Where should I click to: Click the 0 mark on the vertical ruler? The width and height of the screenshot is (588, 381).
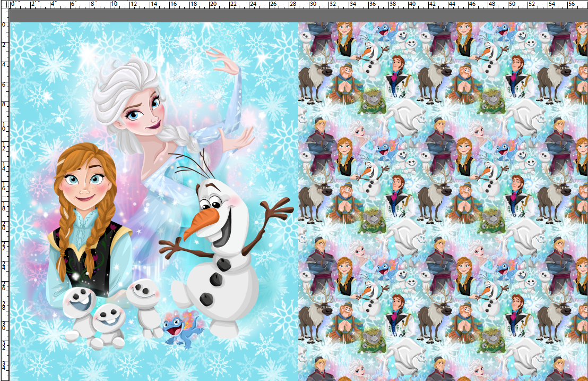tap(4, 23)
